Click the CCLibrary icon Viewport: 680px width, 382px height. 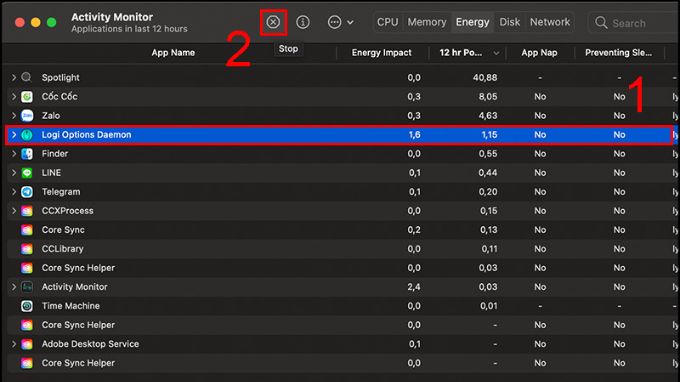click(x=27, y=249)
